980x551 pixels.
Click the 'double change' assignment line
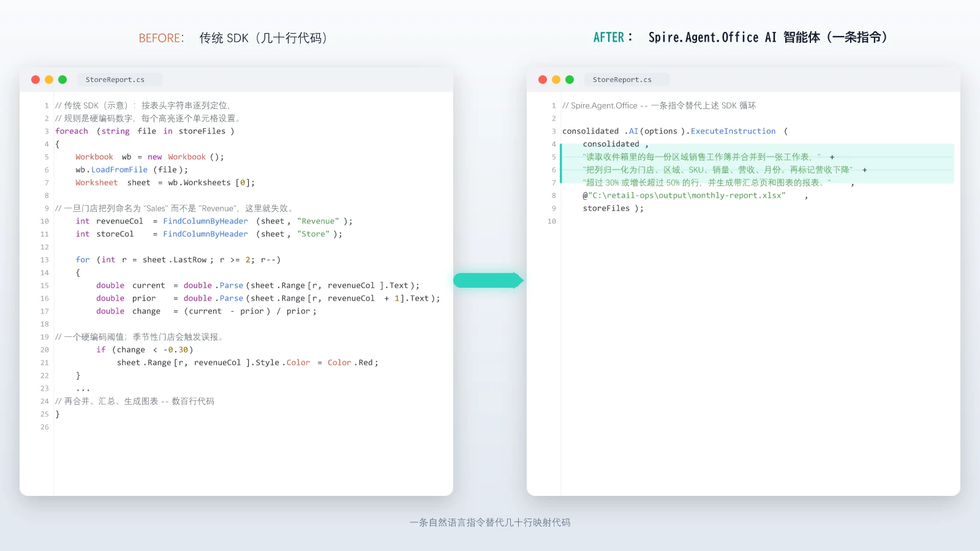pyautogui.click(x=206, y=311)
